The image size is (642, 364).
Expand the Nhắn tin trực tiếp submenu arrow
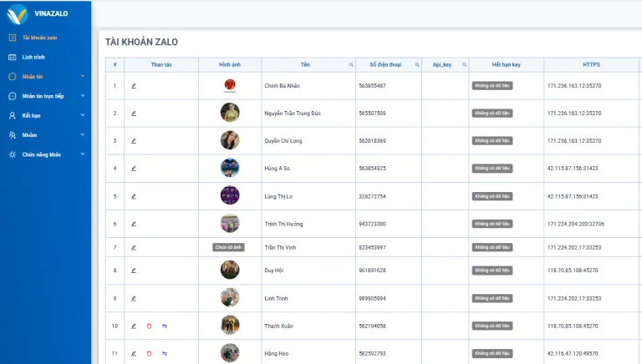82,96
